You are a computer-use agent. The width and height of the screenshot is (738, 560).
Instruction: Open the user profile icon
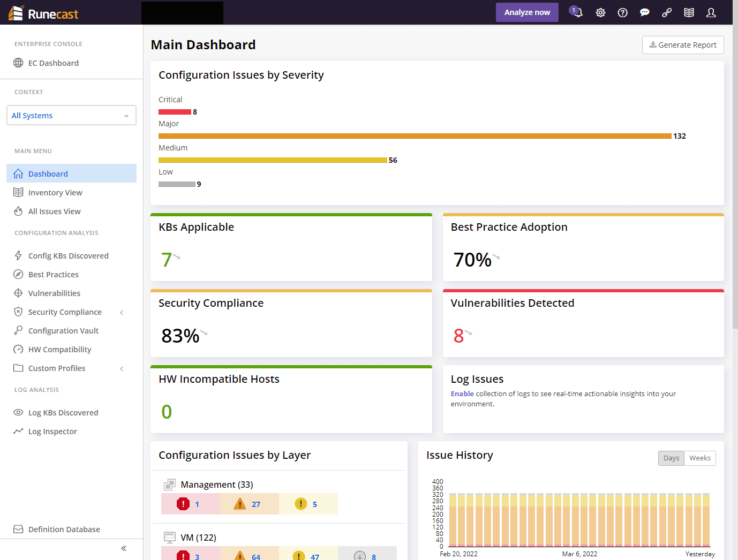[x=711, y=12]
